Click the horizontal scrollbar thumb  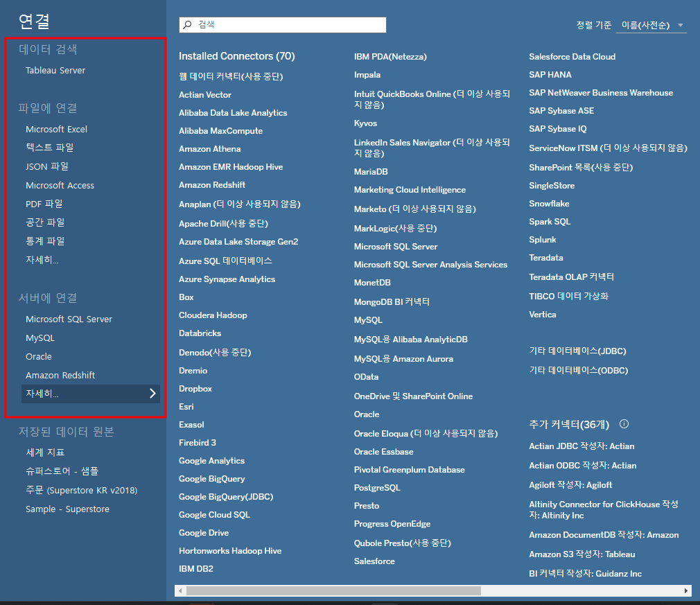coord(333,590)
